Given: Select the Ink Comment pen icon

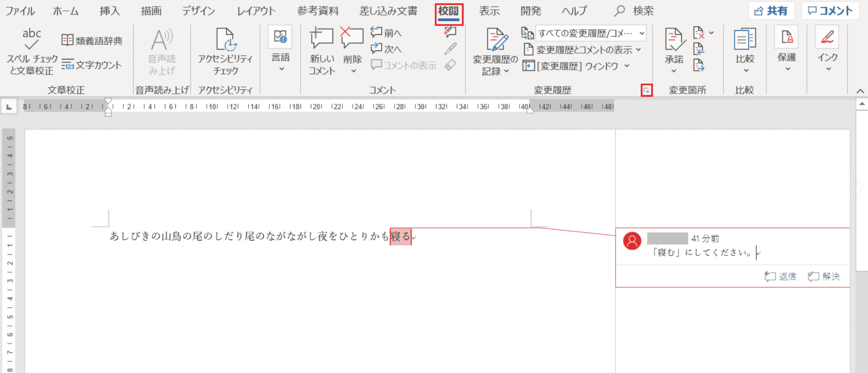Looking at the screenshot, I should 450,31.
